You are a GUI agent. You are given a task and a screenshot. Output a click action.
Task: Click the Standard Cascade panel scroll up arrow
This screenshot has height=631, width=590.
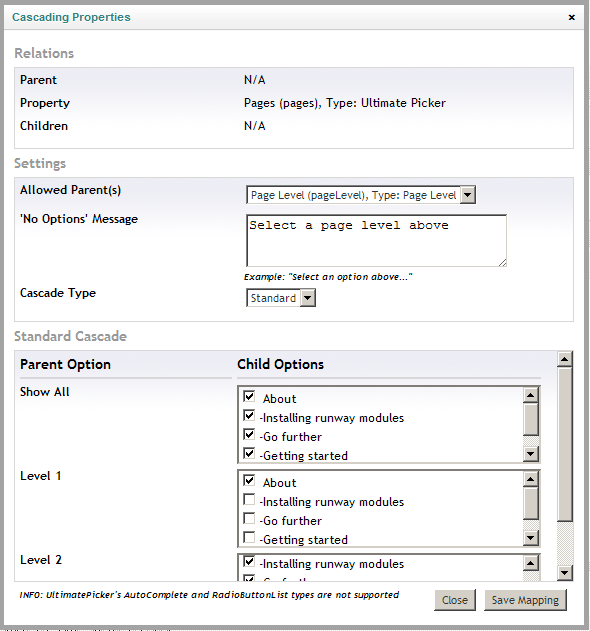[565, 359]
